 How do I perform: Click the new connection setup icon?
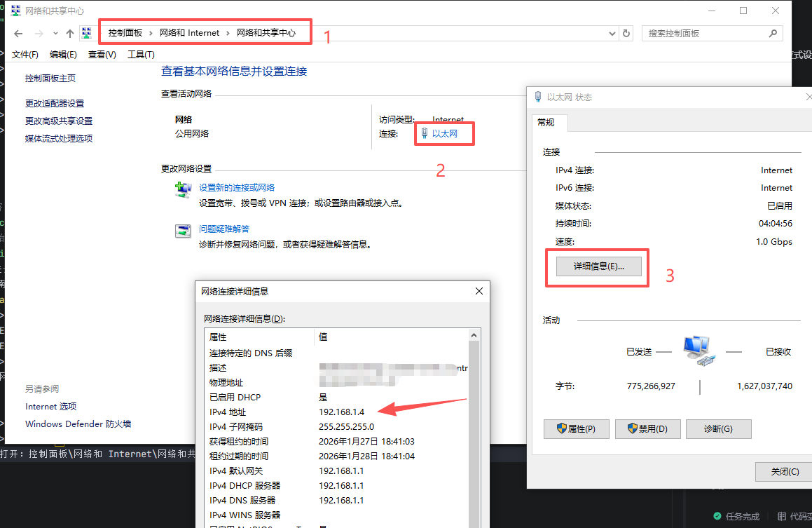[x=183, y=189]
